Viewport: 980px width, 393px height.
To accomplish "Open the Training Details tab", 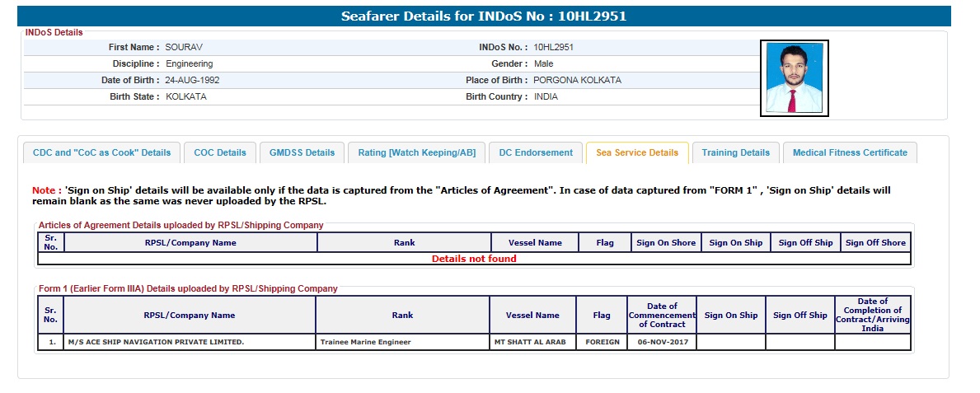I will click(x=736, y=152).
